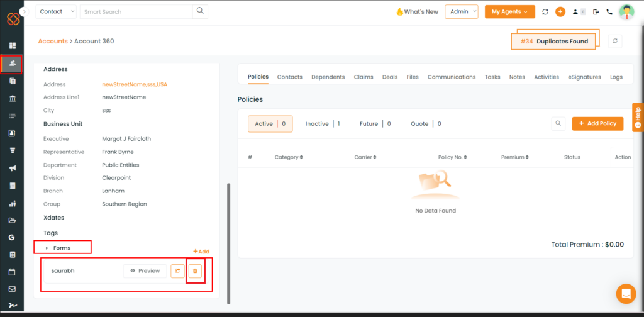Open the user avatar profile menu
The width and height of the screenshot is (644, 317).
(626, 12)
